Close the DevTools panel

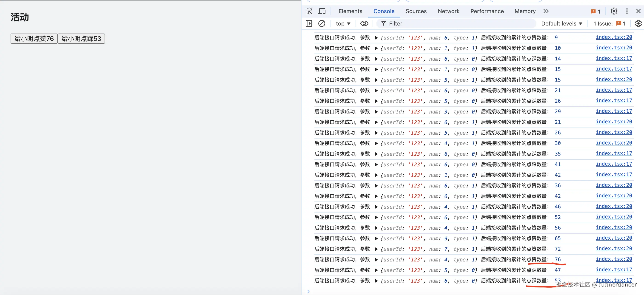[x=638, y=11]
